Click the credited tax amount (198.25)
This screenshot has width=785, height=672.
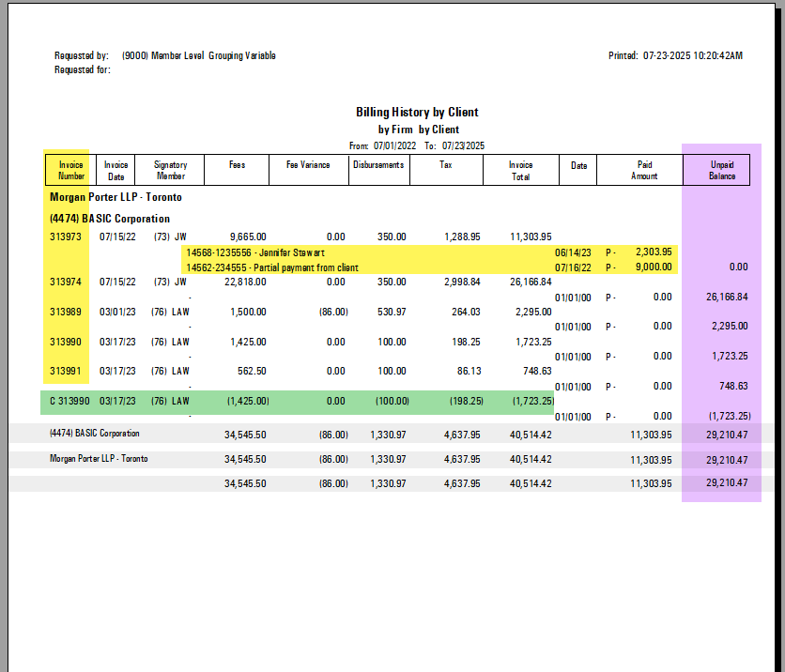466,401
